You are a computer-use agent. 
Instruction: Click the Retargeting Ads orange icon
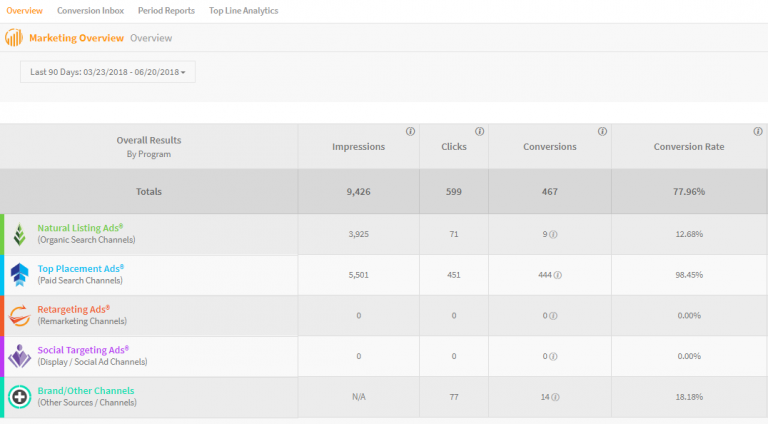[20, 316]
